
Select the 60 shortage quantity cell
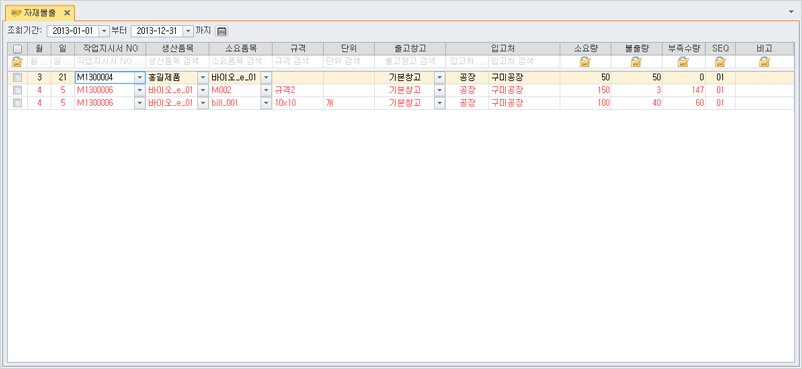684,103
